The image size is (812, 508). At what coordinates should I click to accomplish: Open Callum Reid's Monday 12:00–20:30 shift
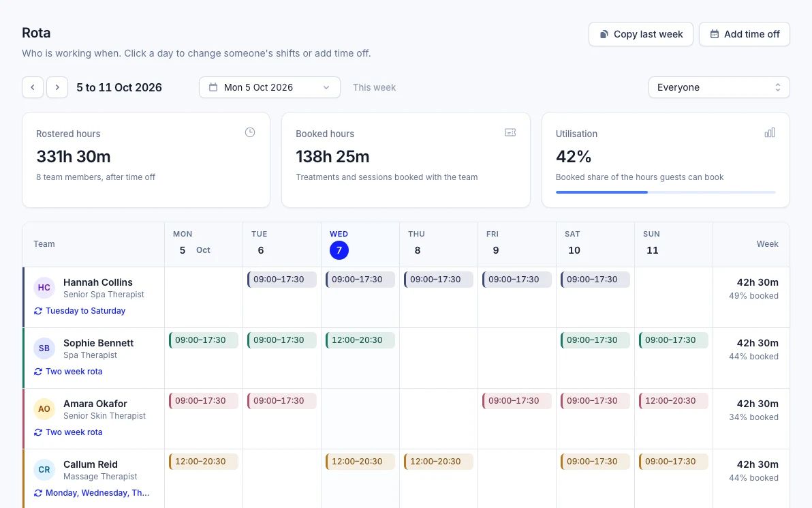click(204, 462)
